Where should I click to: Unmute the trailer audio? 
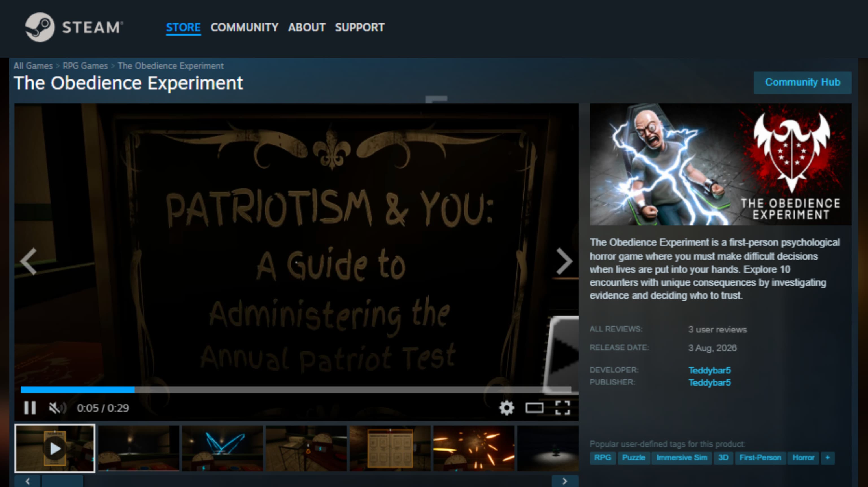pyautogui.click(x=57, y=408)
